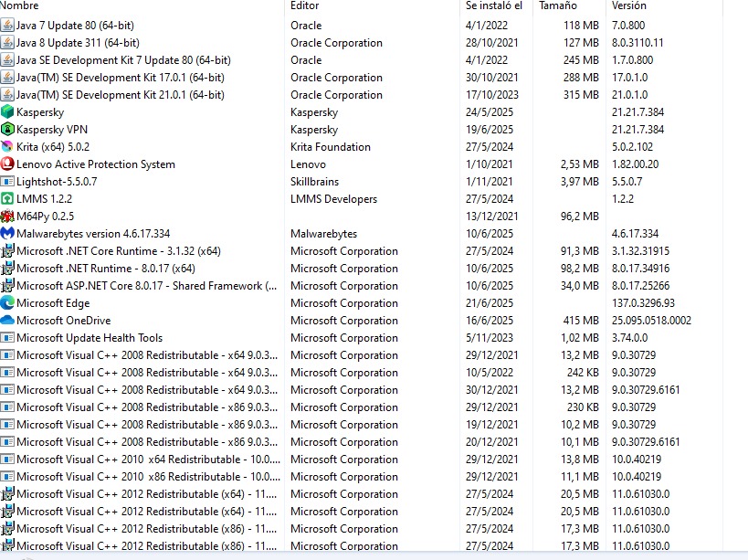
Task: Click the Kaspersky green cube icon
Action: click(7, 112)
